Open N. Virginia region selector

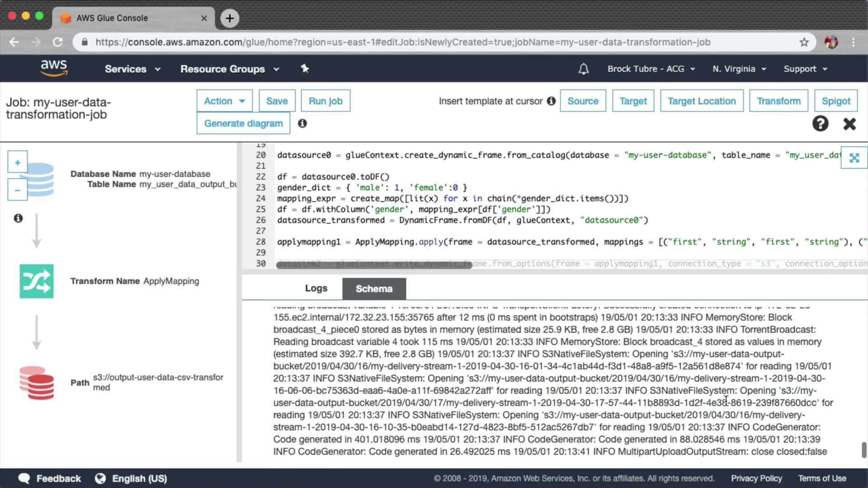pyautogui.click(x=739, y=69)
